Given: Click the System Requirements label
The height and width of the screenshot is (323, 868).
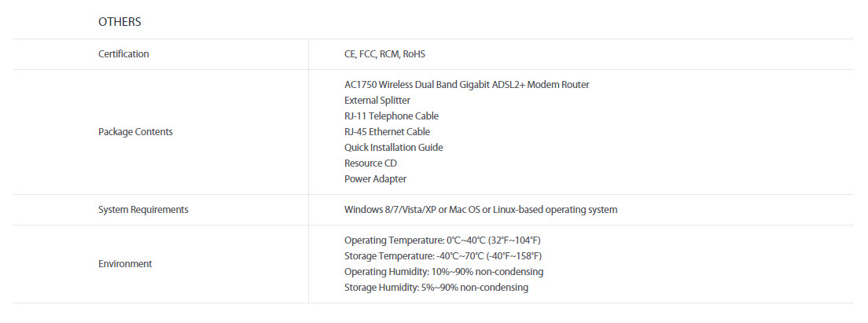Looking at the screenshot, I should (143, 210).
